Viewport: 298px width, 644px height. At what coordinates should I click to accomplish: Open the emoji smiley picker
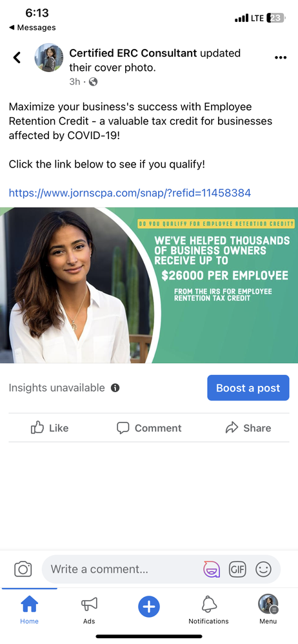coord(263,569)
